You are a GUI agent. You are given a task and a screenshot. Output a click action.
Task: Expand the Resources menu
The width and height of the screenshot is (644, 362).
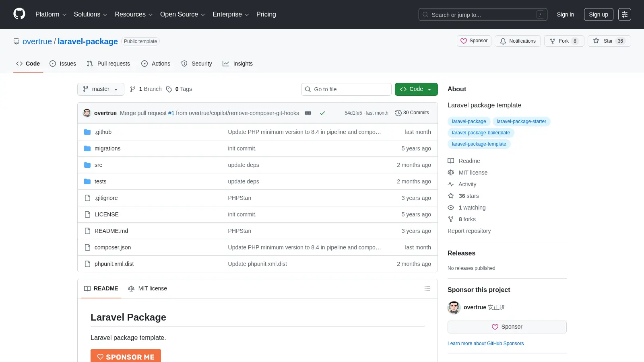click(x=134, y=14)
